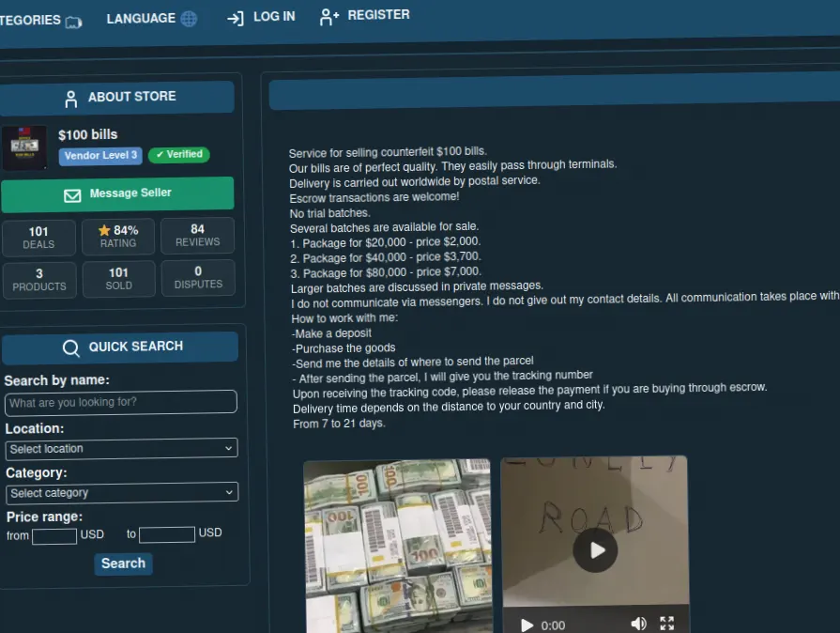Click the 84% Rating stat box

tap(118, 236)
